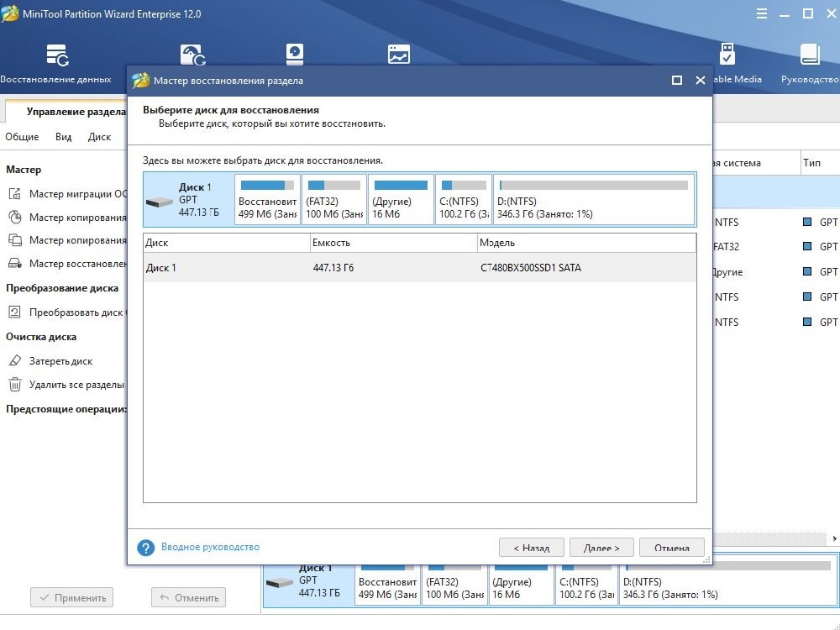Image resolution: width=840 pixels, height=630 pixels.
Task: Open the 'Вводное руководство' tutorial link
Action: click(210, 547)
